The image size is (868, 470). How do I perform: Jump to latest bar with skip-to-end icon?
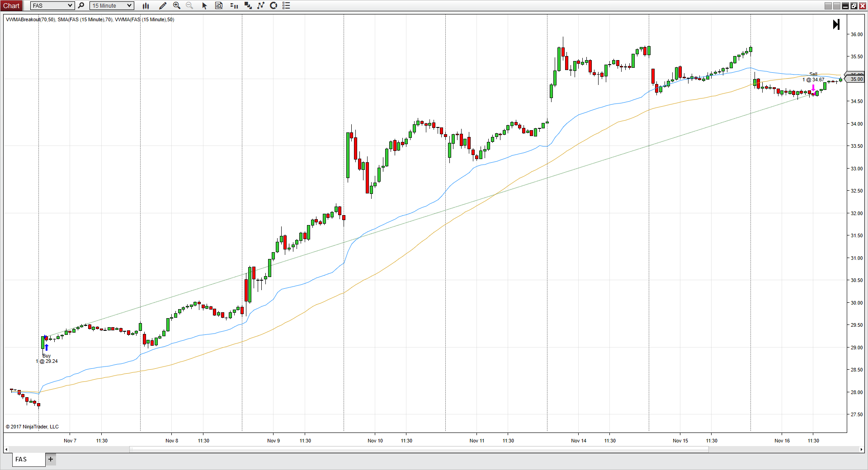point(836,24)
